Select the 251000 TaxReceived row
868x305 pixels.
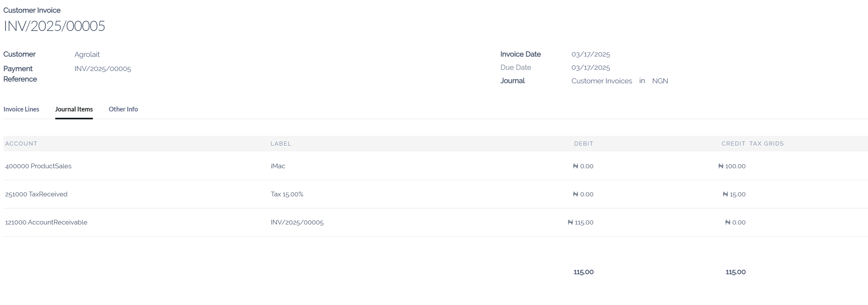coord(36,194)
